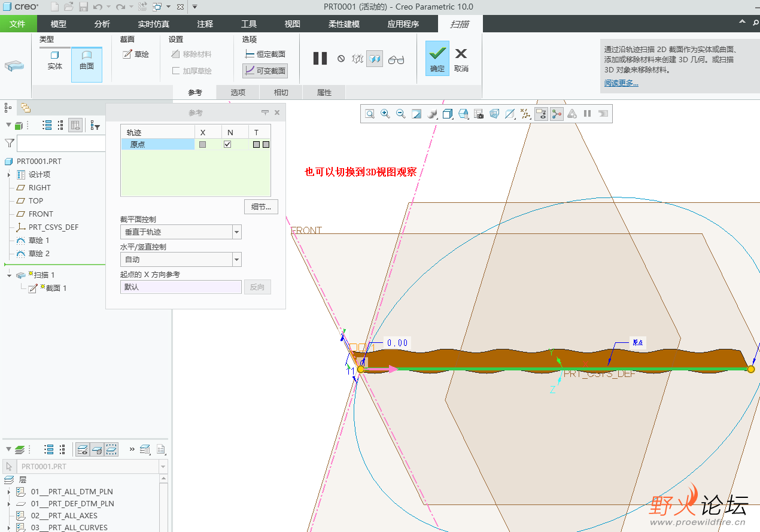Click the Windows switcher icon in quick access toolbar
This screenshot has width=760, height=532.
point(157,7)
